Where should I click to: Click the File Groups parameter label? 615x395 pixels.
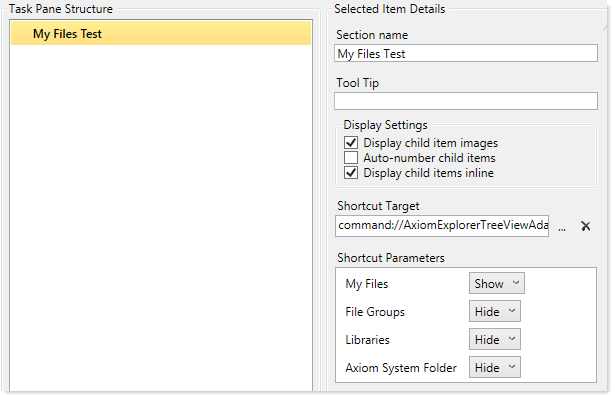pos(375,312)
